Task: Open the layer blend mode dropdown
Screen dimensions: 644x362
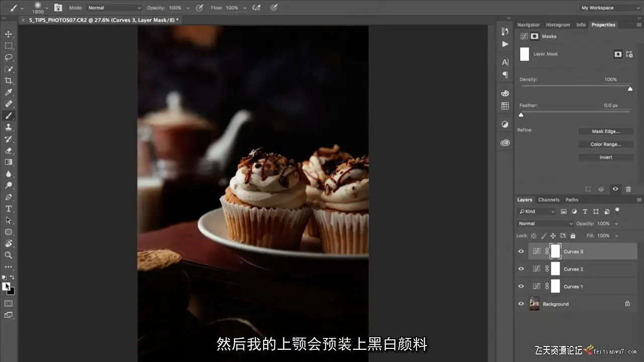Action: (545, 224)
